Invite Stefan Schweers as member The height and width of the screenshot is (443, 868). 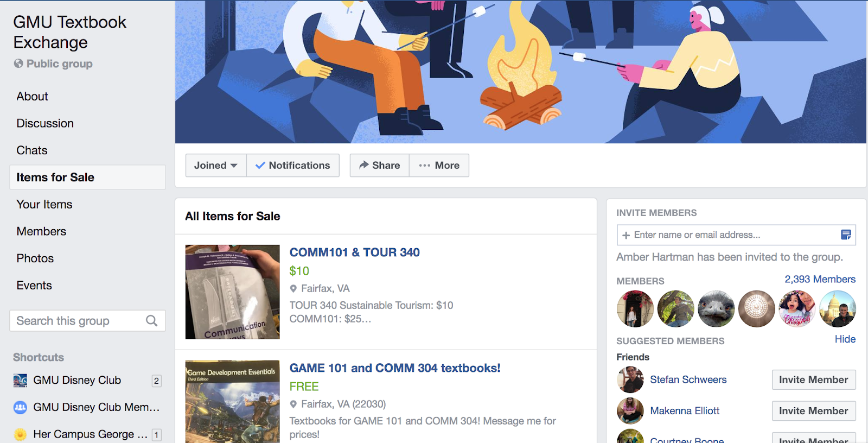pos(814,379)
